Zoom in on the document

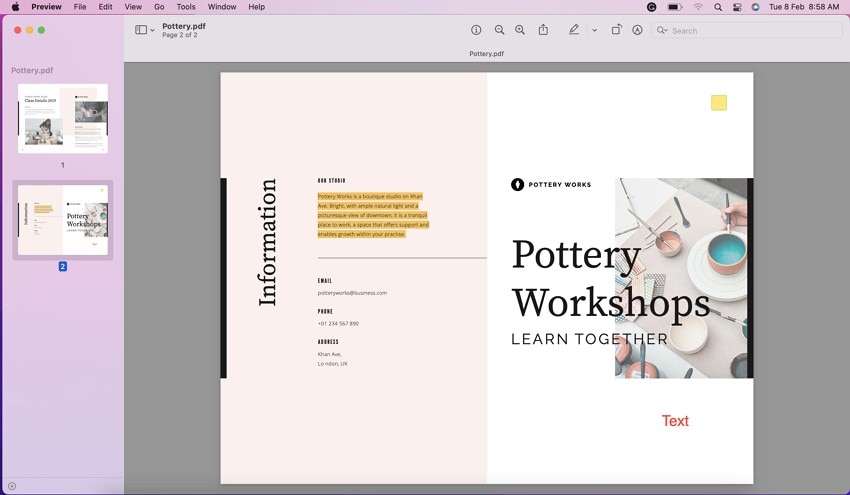[520, 30]
